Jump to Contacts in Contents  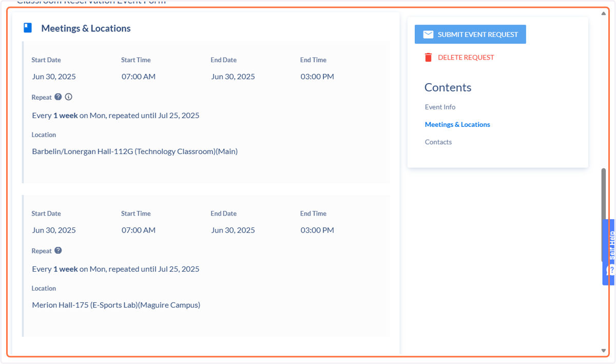(438, 142)
